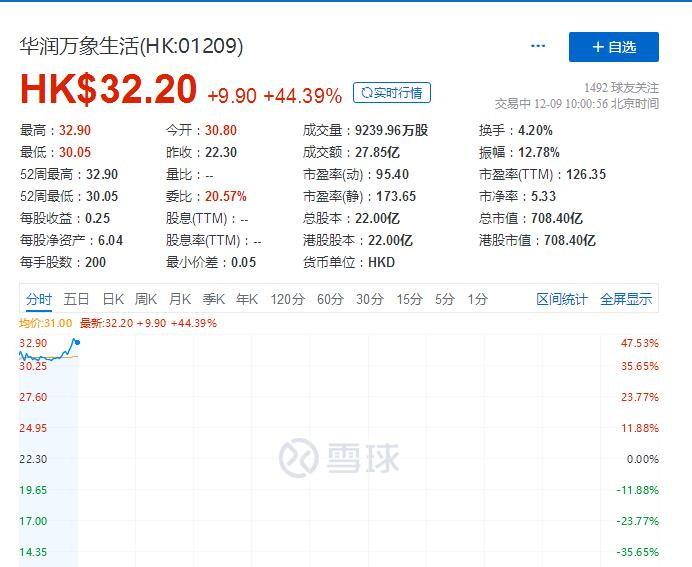Click the 委比 value 20.57%
Viewport: 692px width, 567px height.
tap(226, 196)
